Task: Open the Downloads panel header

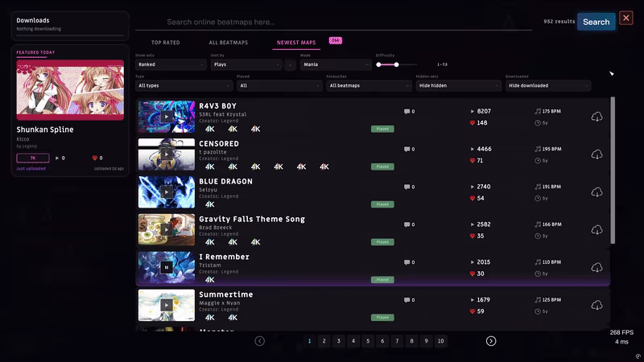Action: (33, 20)
